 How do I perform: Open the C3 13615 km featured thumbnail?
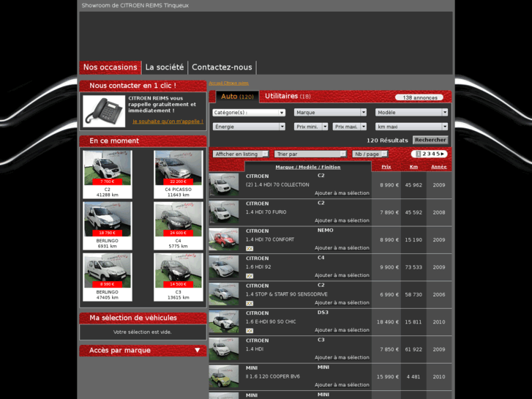click(178, 277)
